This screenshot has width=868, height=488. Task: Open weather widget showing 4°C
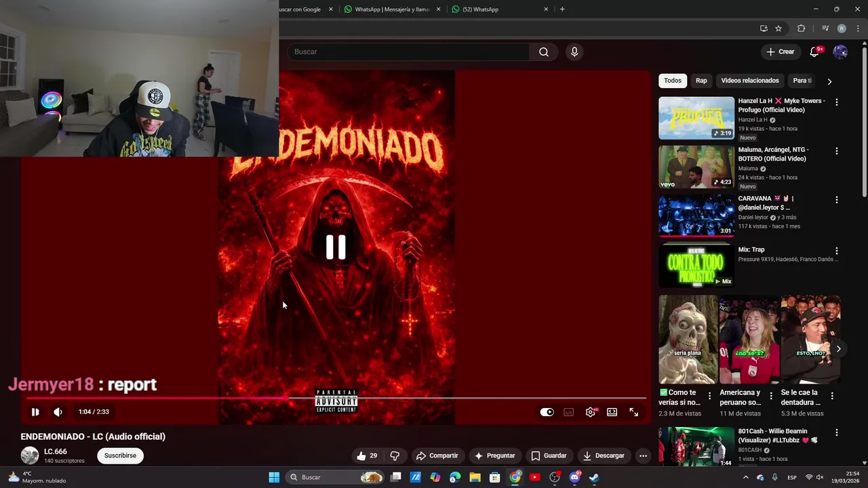pyautogui.click(x=37, y=477)
